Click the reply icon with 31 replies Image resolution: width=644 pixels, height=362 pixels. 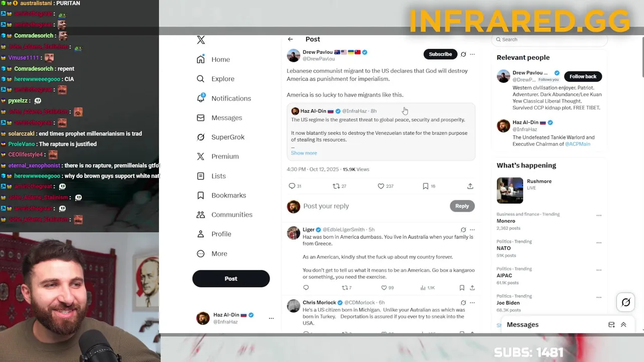point(292,186)
